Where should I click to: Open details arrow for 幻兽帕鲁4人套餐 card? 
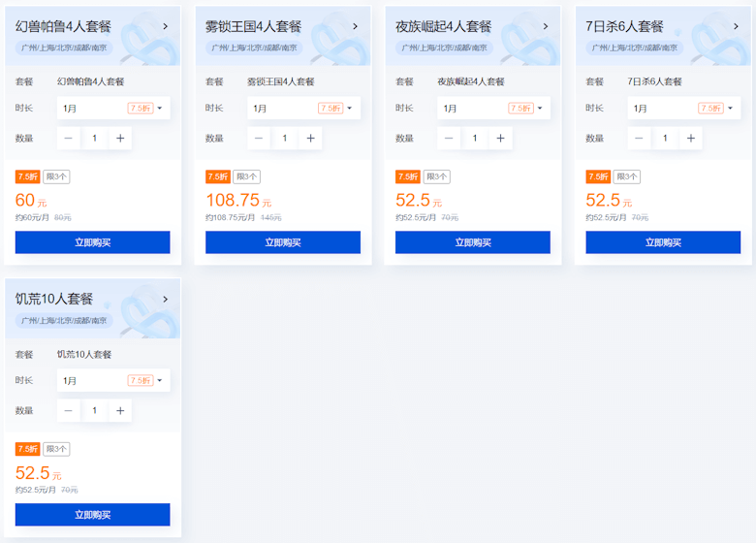click(166, 26)
